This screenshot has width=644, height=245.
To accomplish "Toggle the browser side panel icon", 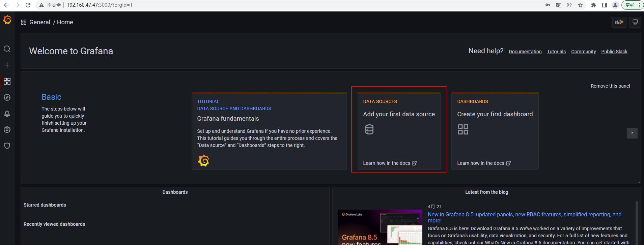I will click(605, 5).
